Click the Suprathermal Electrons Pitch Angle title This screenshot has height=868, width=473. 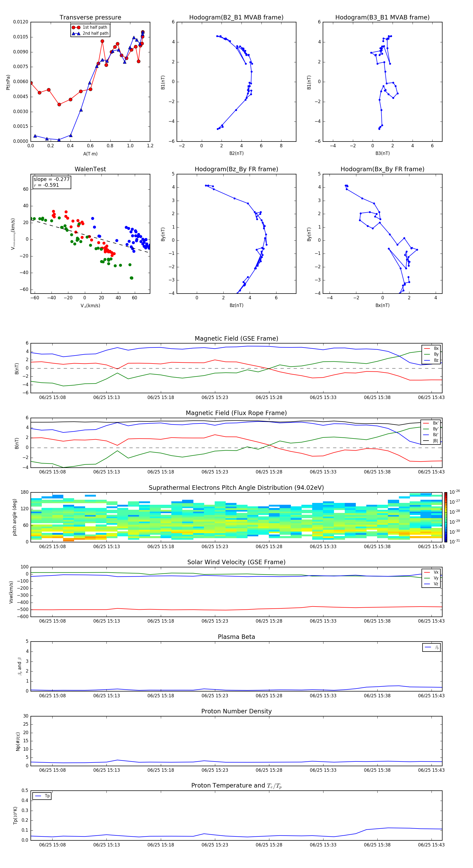pos(236,488)
